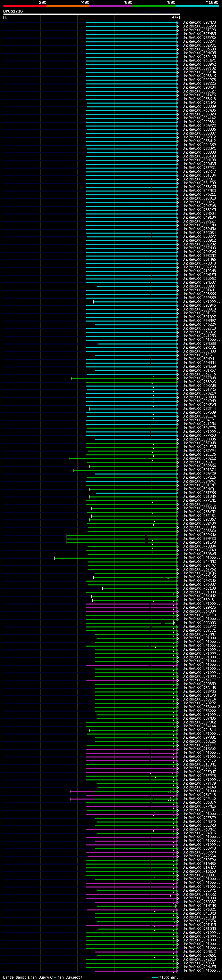Screen dimensions: 222x980
Task: Select hit label UniRef100_C6TCP3
Action: [199, 30]
